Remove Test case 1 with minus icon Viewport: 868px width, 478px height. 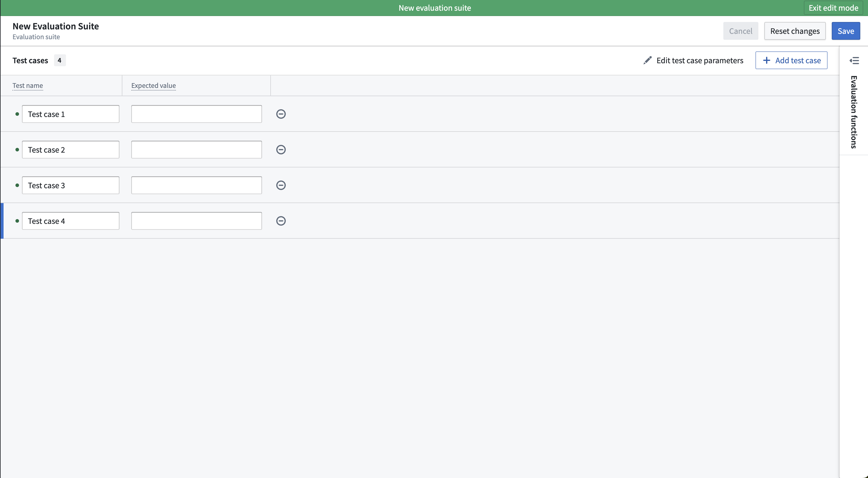[x=281, y=114]
